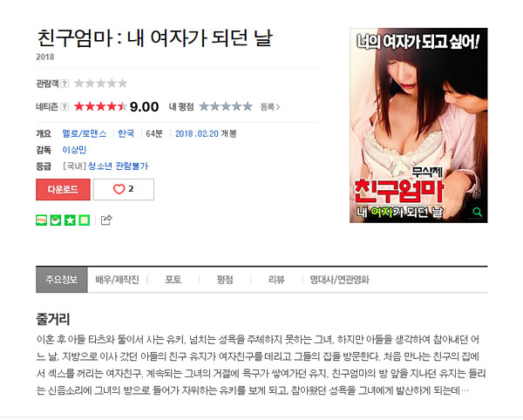Expand the truncated synopsis ellipsis
Screen dimensions: 523x420
pos(465,390)
